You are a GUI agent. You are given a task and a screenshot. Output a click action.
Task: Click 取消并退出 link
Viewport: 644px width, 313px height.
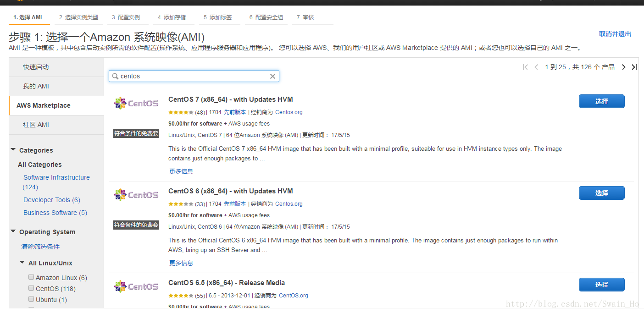click(x=615, y=34)
